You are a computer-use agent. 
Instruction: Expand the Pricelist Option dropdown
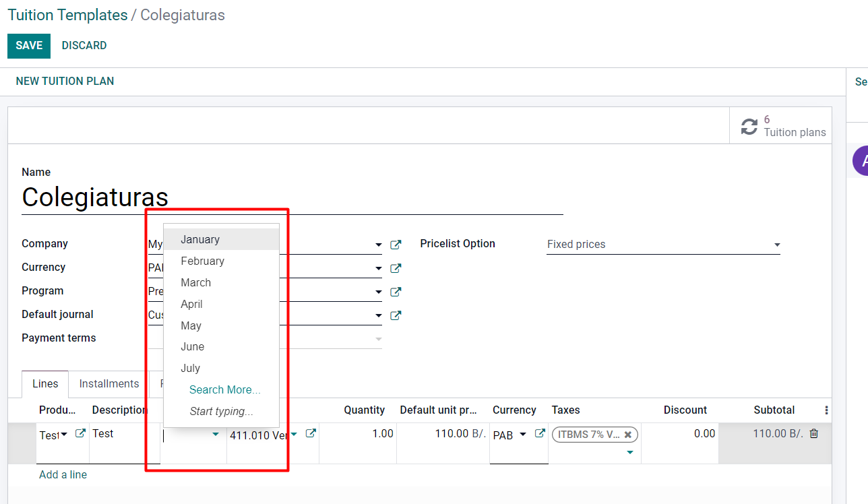pyautogui.click(x=776, y=245)
